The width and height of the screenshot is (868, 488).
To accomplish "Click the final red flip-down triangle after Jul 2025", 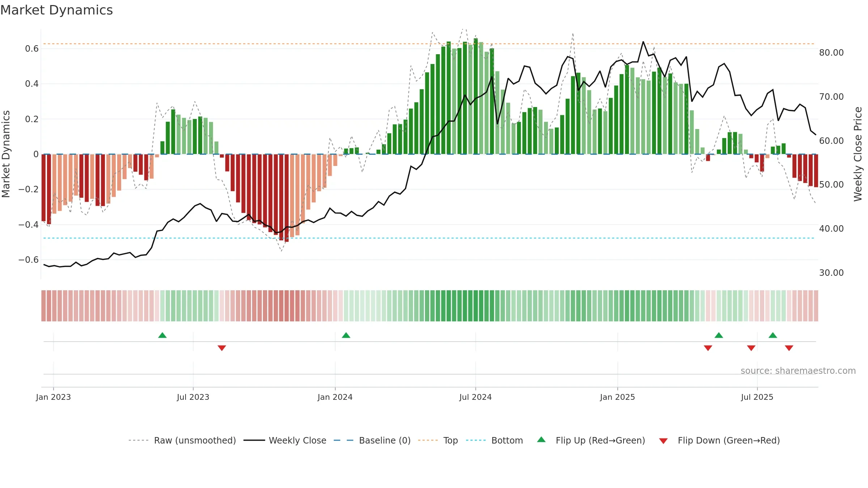I will coord(789,348).
